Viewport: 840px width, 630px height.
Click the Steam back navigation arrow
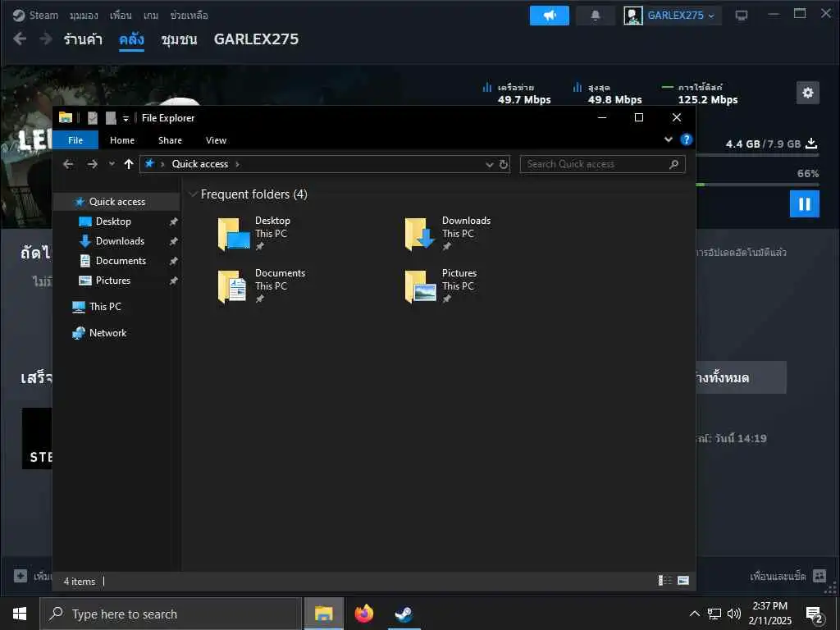click(x=20, y=39)
